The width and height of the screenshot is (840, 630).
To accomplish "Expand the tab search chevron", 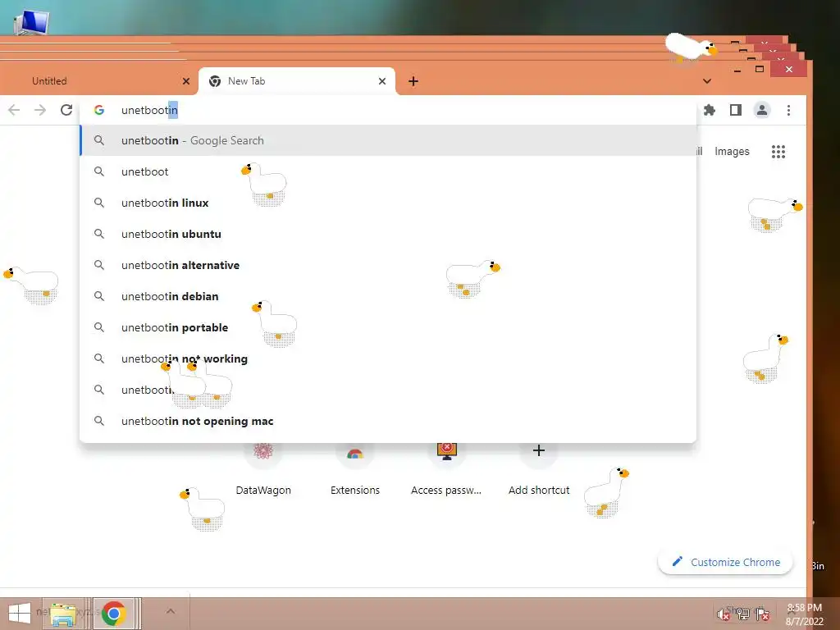I will tap(707, 81).
